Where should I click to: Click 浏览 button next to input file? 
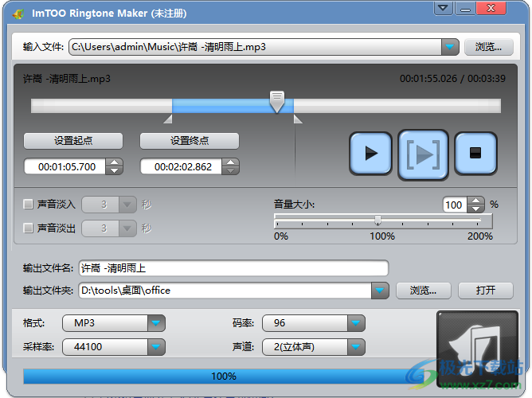[488, 47]
